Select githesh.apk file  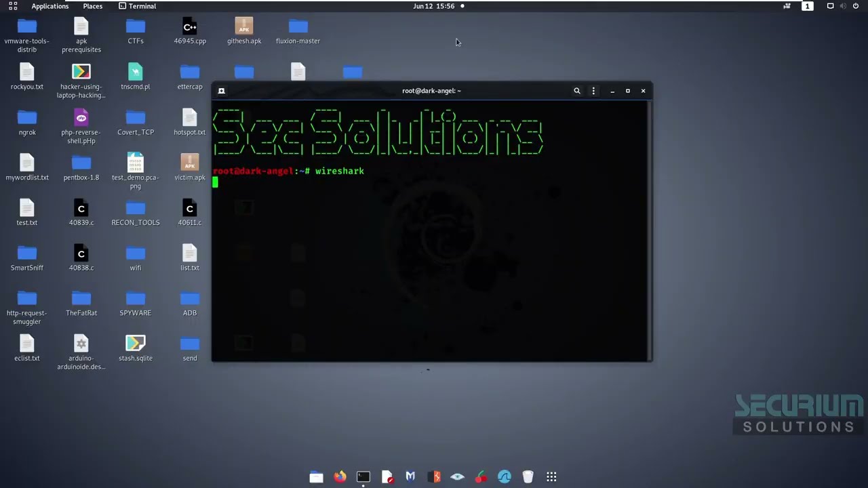(x=244, y=32)
